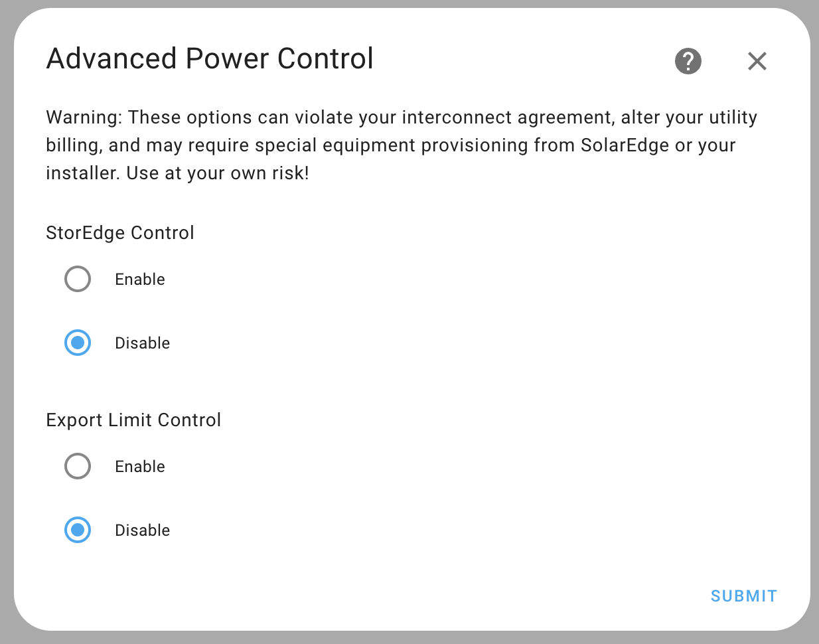
Task: Disable StorEdge Control
Action: 78,343
